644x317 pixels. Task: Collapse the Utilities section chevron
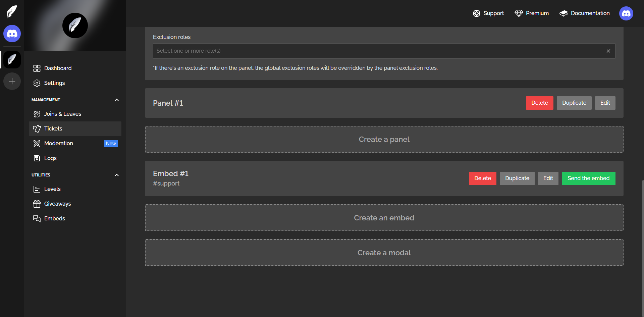[x=116, y=175]
